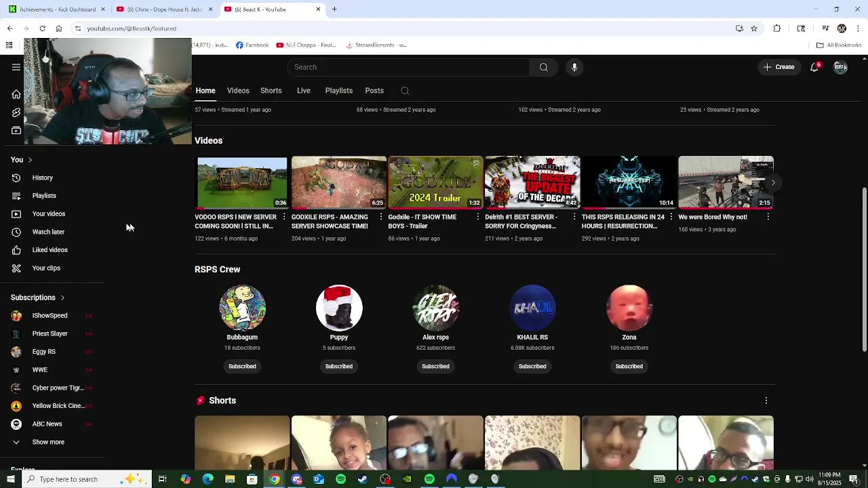Toggle subscription for Puppy channel
Image resolution: width=868 pixels, height=488 pixels.
[x=339, y=367]
